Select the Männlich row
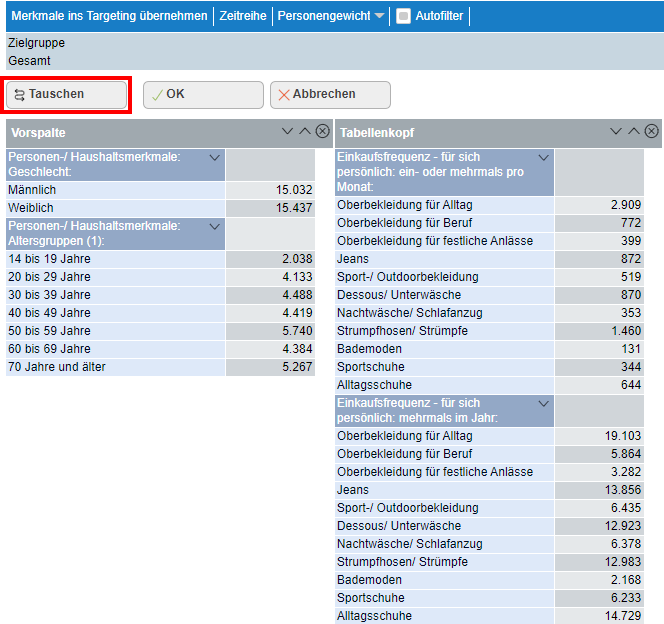This screenshot has height=624, width=664. tap(115, 190)
